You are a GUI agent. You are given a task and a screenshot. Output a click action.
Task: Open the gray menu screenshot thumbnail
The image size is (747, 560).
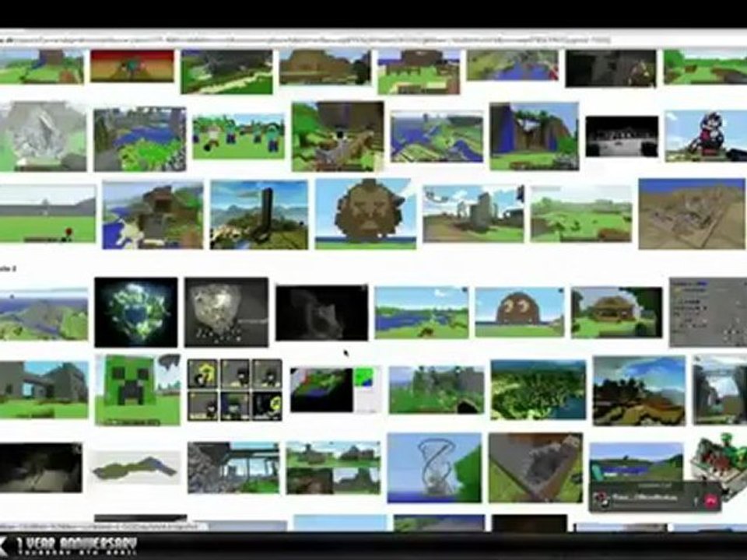pos(708,312)
